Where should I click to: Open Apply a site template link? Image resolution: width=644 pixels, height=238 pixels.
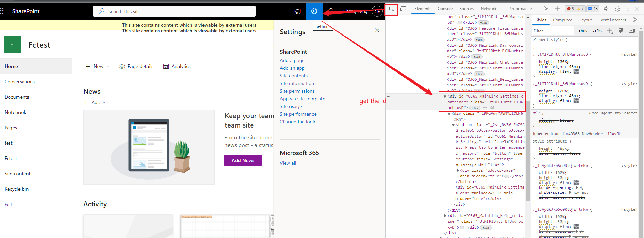pos(302,99)
